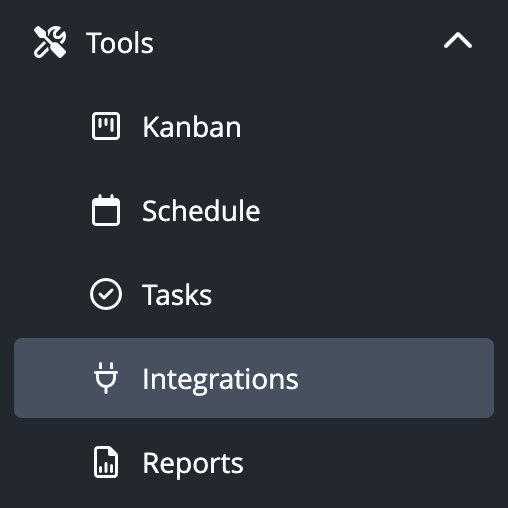Collapse the Tools section using the chevron
This screenshot has width=508, height=508.
(x=458, y=41)
